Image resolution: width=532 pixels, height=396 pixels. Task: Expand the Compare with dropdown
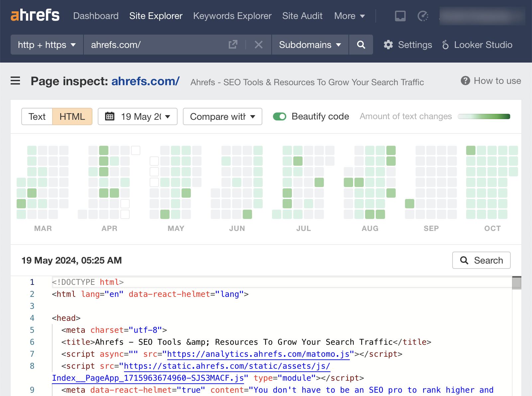222,116
